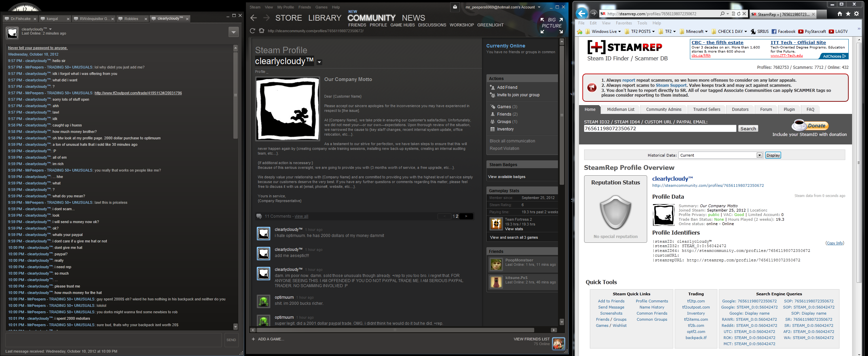Open the tf2outpost trade link in chat
The height and width of the screenshot is (356, 868).
click(138, 93)
